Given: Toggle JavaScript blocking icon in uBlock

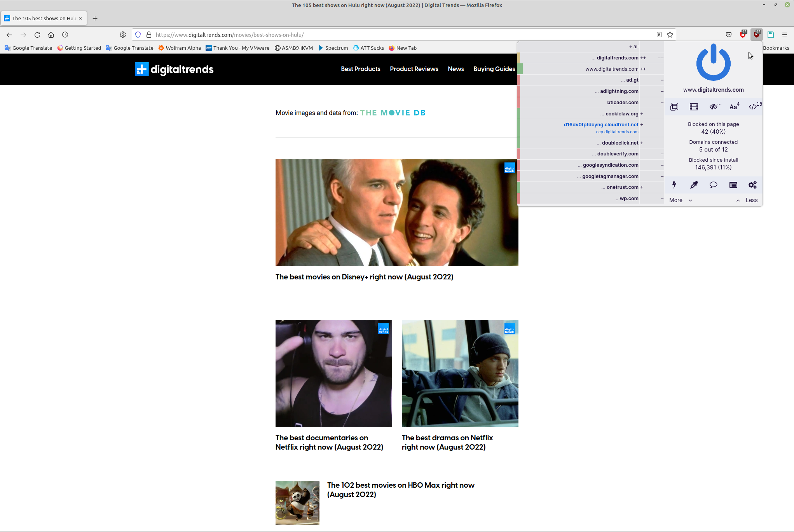Looking at the screenshot, I should pos(753,107).
